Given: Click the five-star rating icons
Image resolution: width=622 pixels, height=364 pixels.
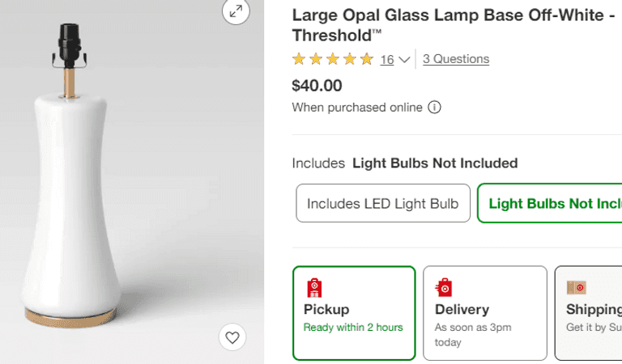Looking at the screenshot, I should point(332,59).
